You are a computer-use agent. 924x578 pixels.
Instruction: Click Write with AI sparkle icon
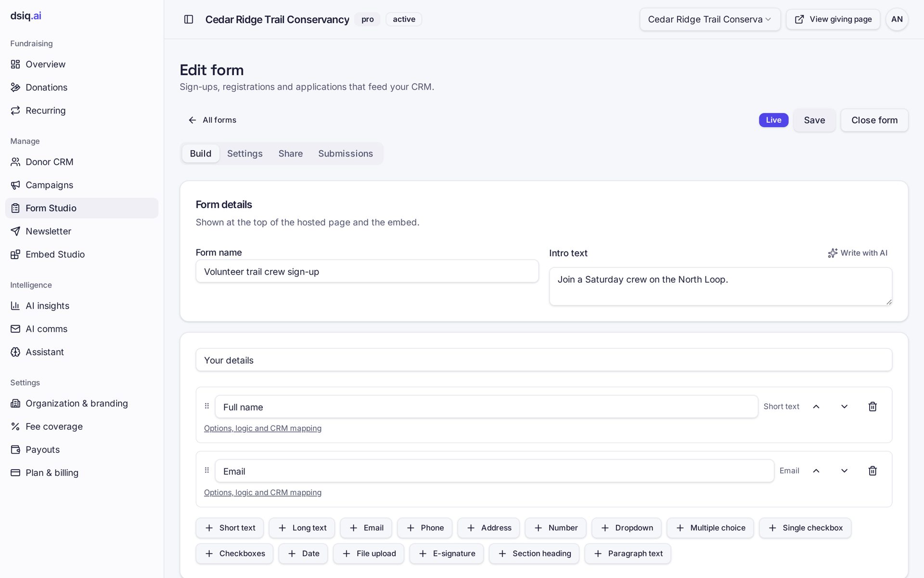pyautogui.click(x=833, y=253)
